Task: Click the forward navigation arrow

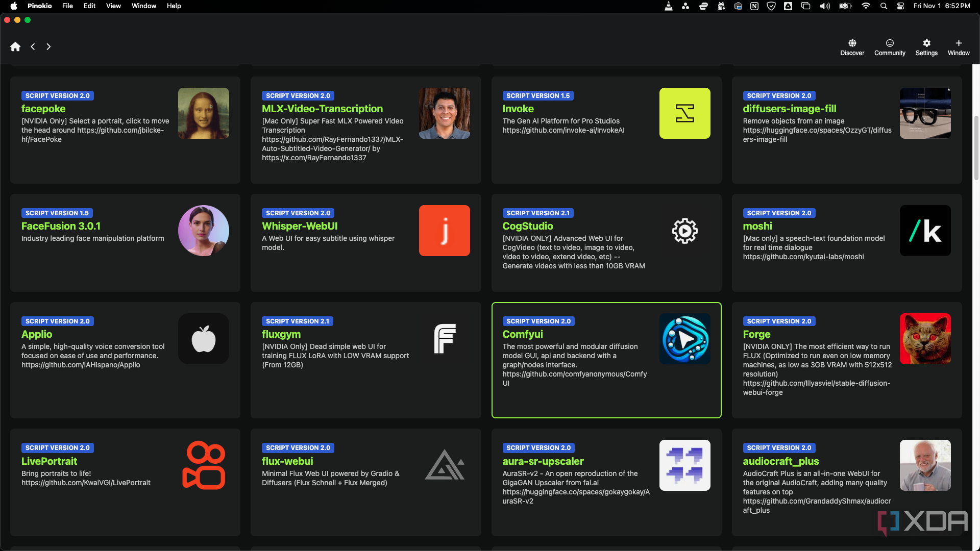Action: coord(48,46)
